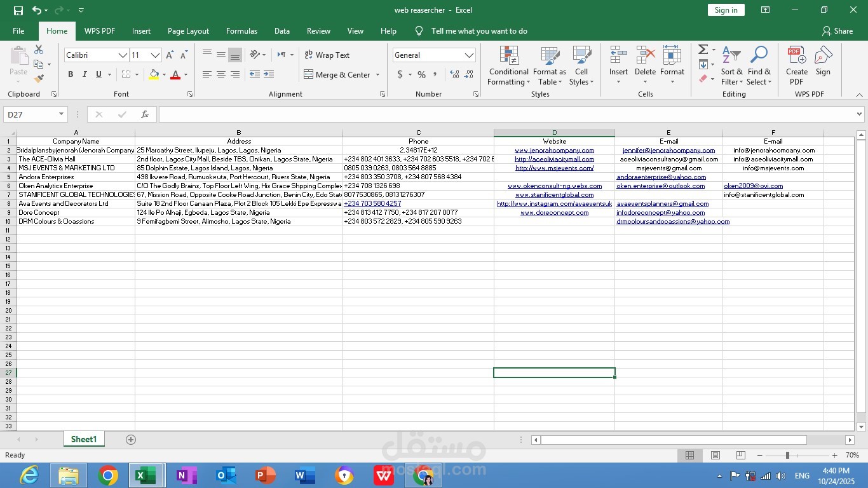The width and height of the screenshot is (868, 488).
Task: Click the Share button
Action: coord(837,31)
